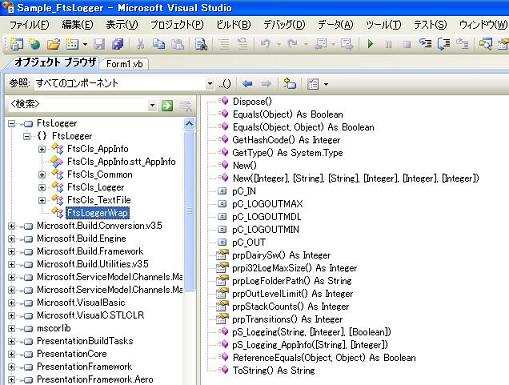Viewport: 509px width, 385px height.
Task: Click the Cut scissors icon
Action: click(140, 44)
